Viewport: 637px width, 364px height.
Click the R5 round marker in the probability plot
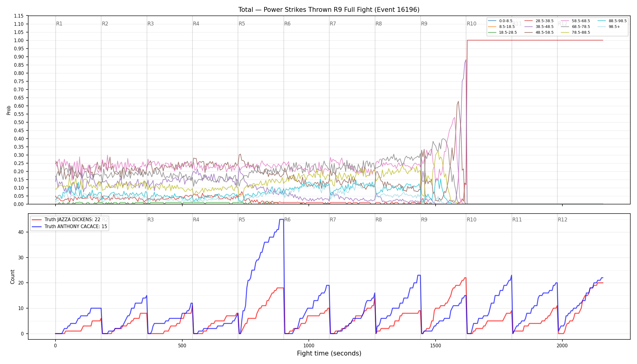[242, 24]
